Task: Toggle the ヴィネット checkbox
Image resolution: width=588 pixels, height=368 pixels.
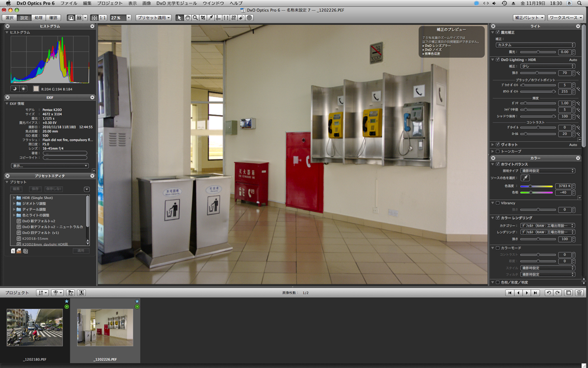Action: pyautogui.click(x=498, y=145)
